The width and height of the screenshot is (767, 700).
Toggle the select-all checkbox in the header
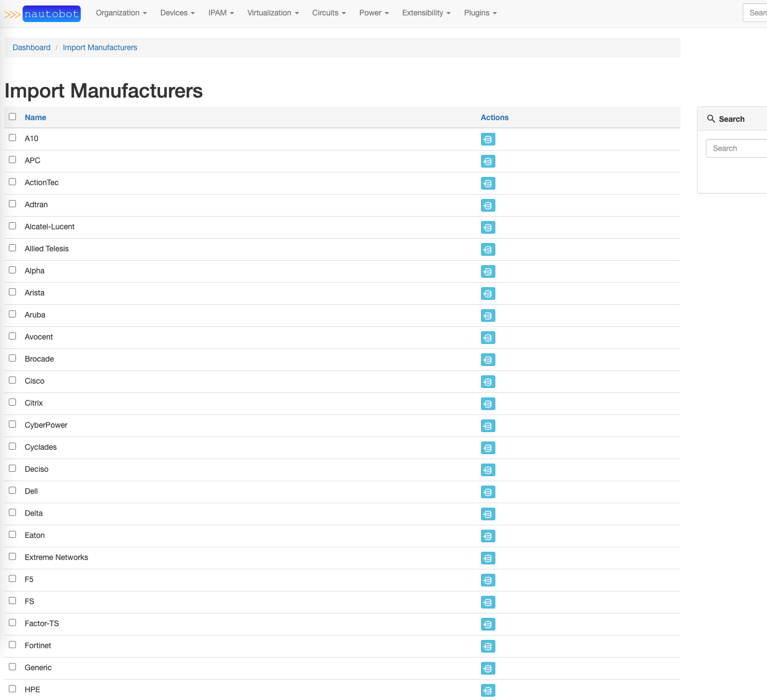coord(13,117)
